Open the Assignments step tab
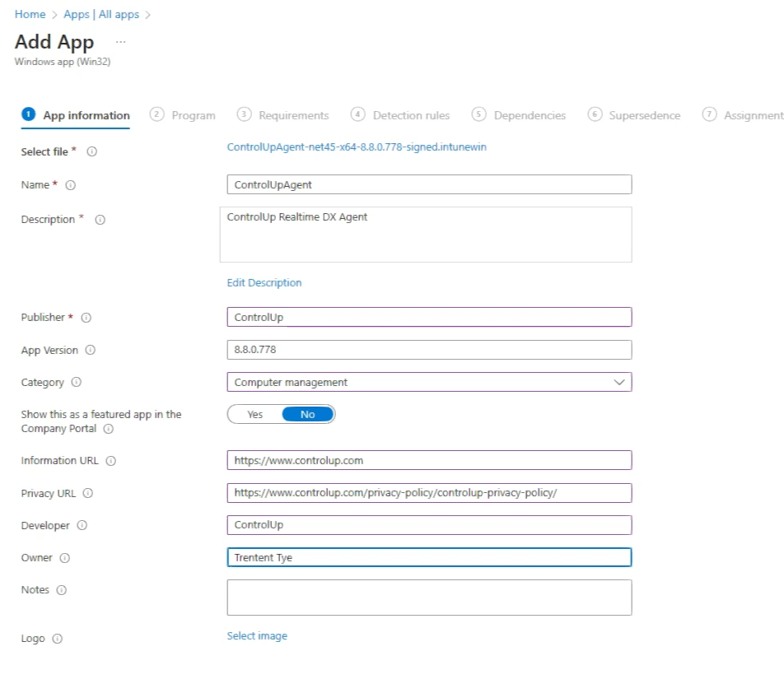This screenshot has height=693, width=784. pyautogui.click(x=743, y=115)
